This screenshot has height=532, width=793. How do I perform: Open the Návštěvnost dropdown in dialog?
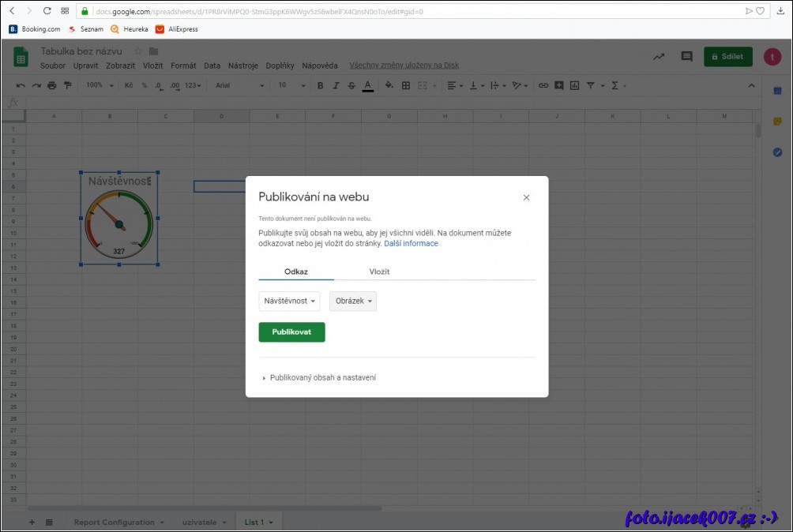click(x=290, y=302)
